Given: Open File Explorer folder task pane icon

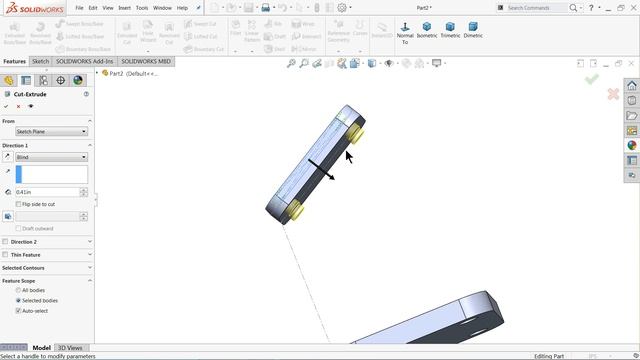Looking at the screenshot, I should (x=632, y=116).
